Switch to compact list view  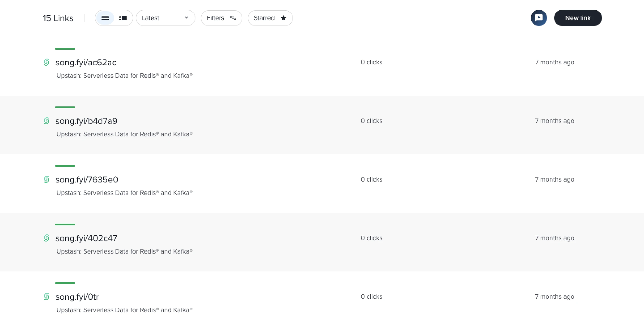tap(105, 18)
